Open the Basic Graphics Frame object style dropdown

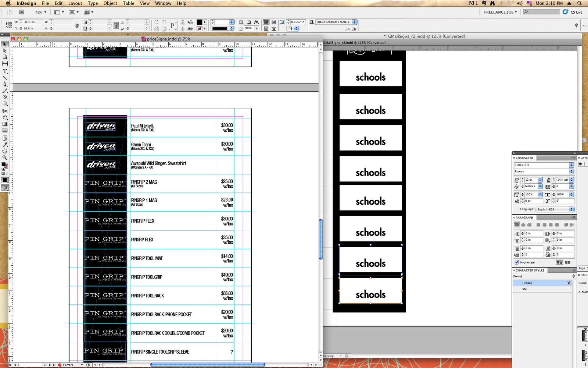[336, 22]
